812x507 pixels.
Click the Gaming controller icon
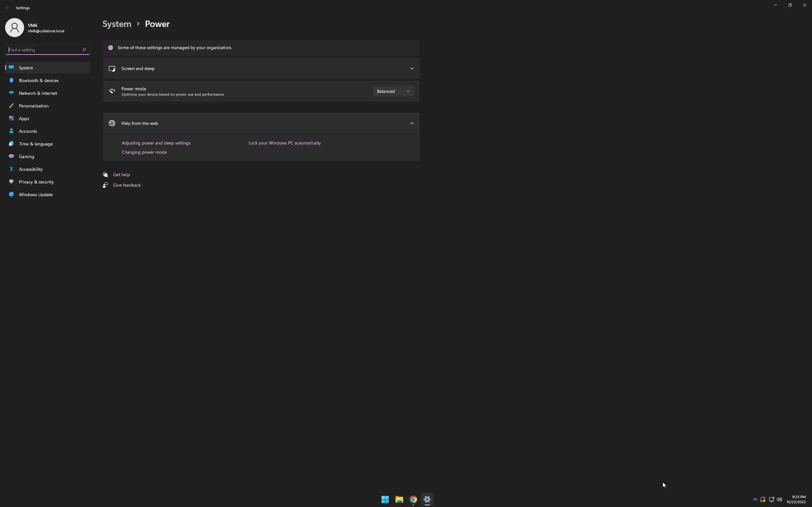click(11, 156)
